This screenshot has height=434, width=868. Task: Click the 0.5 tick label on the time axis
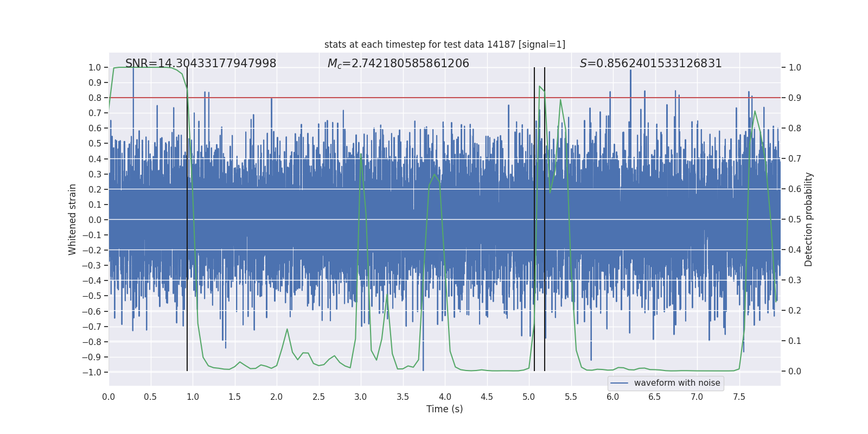(x=150, y=397)
